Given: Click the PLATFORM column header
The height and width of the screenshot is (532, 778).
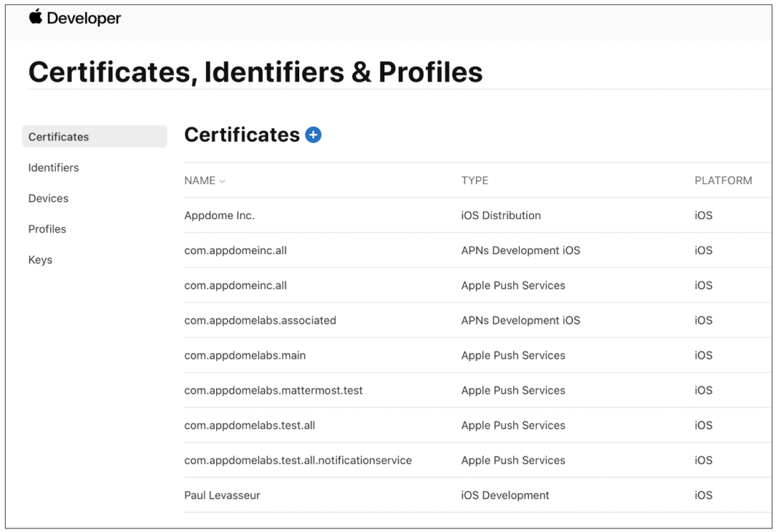Looking at the screenshot, I should point(724,180).
